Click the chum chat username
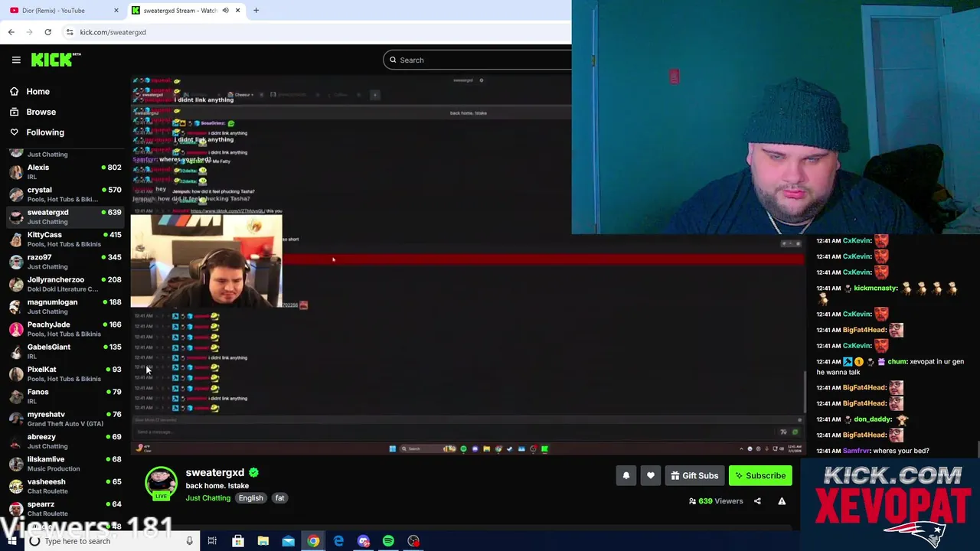The width and height of the screenshot is (980, 551). 897,361
